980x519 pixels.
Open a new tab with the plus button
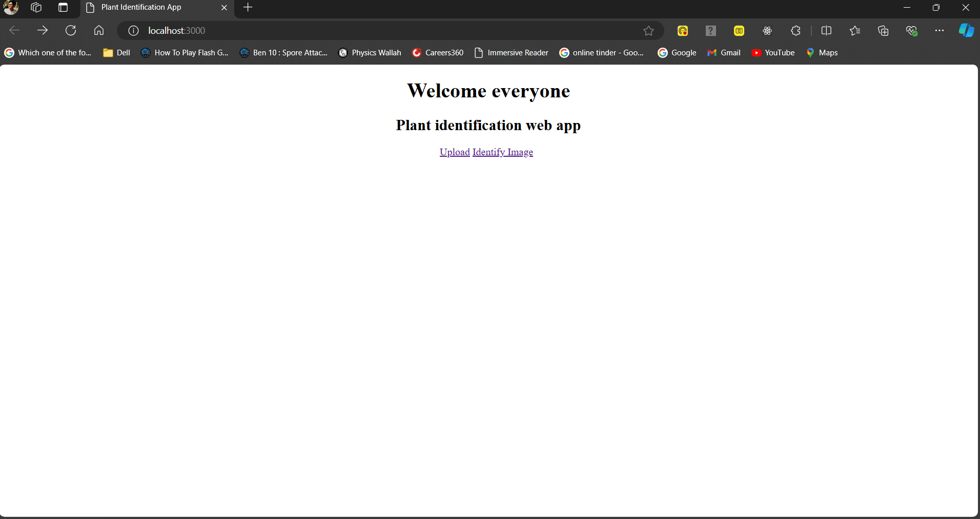pos(248,8)
